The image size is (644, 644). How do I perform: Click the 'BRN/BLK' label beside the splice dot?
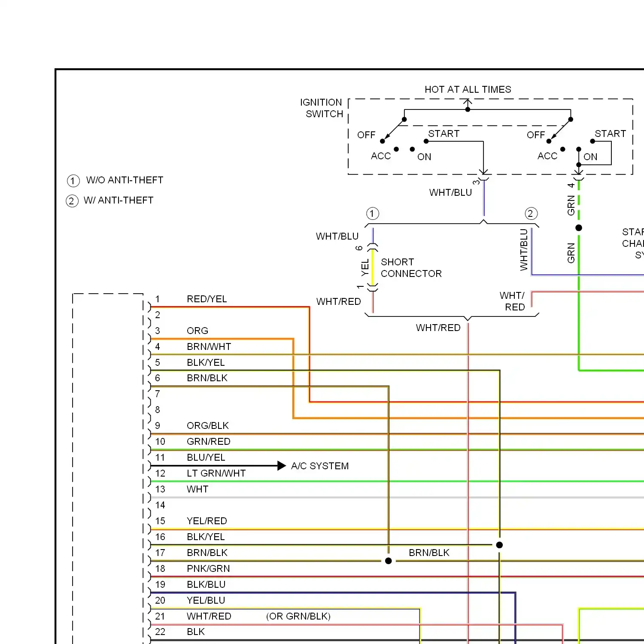pos(429,553)
